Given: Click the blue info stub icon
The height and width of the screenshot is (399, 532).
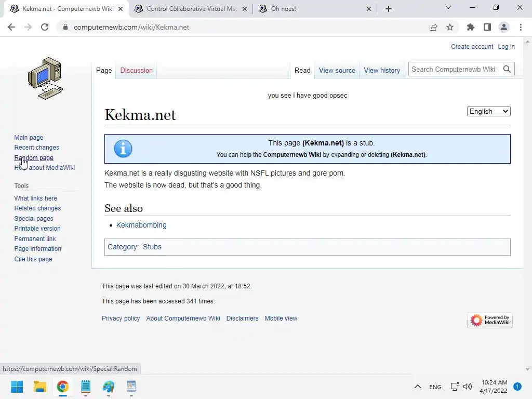Looking at the screenshot, I should [x=123, y=149].
